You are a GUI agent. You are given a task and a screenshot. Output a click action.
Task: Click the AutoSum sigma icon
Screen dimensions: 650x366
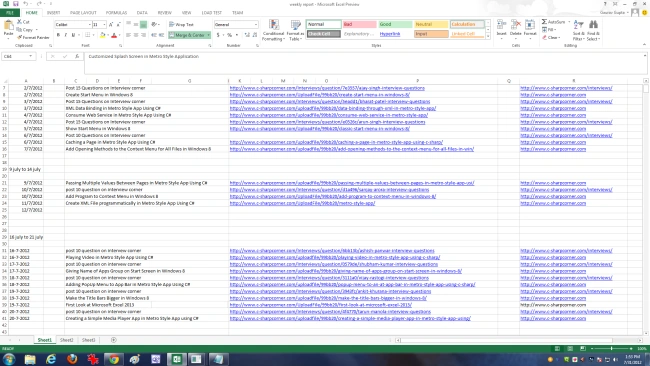(544, 22)
